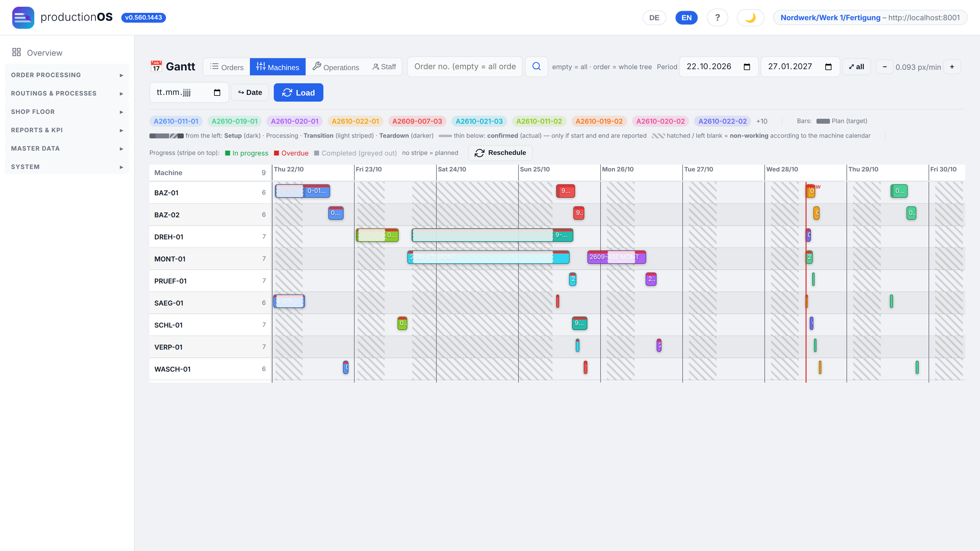Open the help question mark button
Screen dimensions: 980x551
click(717, 17)
